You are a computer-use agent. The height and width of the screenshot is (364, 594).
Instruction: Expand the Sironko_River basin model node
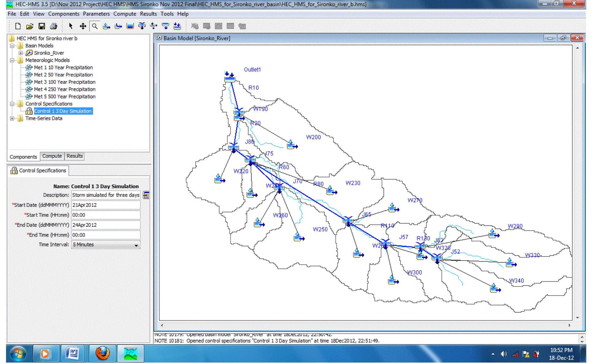21,53
